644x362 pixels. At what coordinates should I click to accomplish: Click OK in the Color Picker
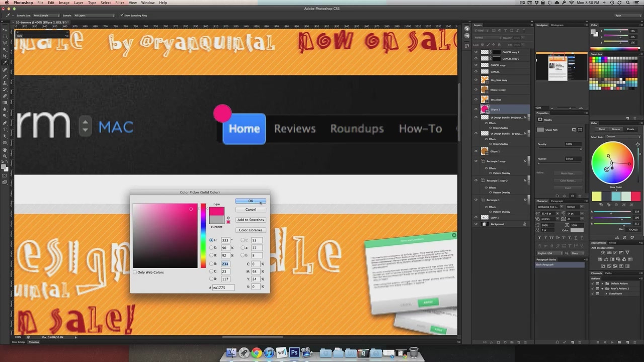pyautogui.click(x=251, y=201)
